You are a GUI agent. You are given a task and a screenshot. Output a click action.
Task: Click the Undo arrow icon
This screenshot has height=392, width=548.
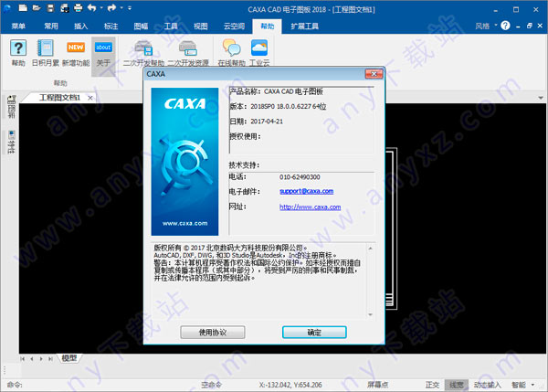click(91, 7)
